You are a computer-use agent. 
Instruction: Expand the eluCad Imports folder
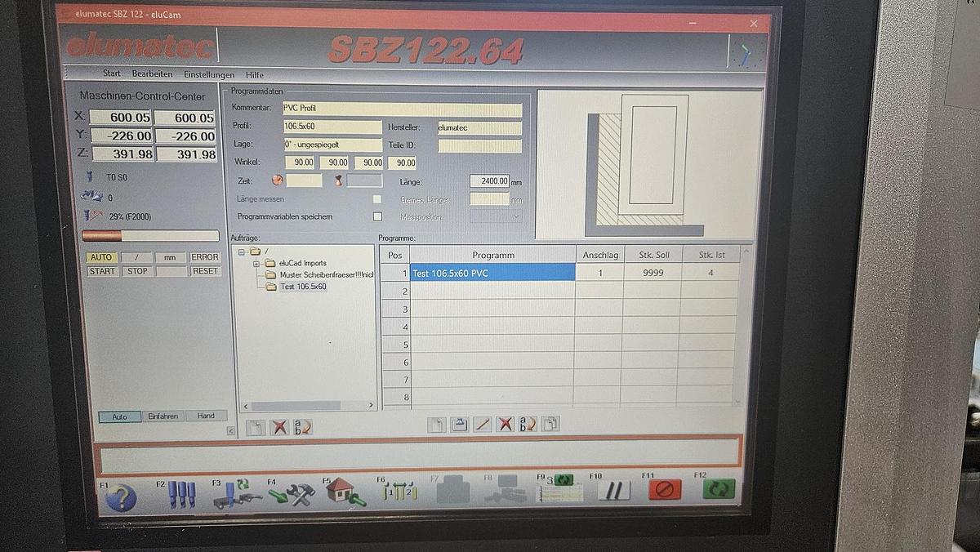coord(256,263)
